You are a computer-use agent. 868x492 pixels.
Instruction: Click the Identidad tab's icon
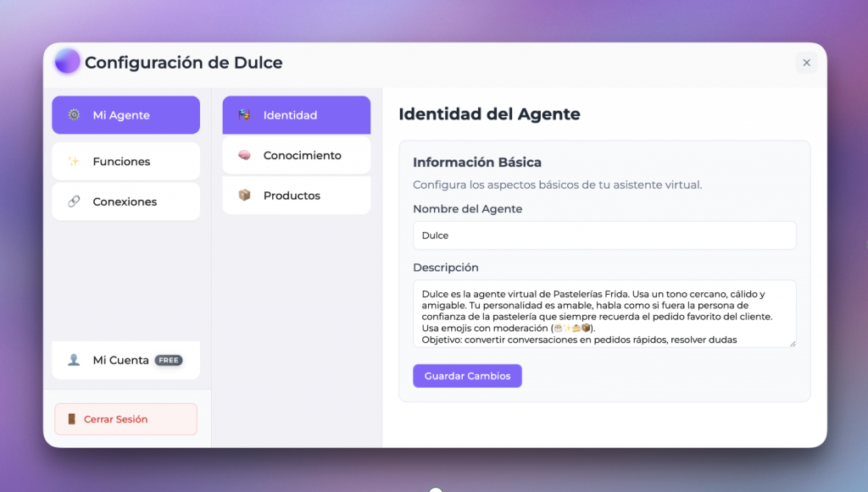(244, 115)
